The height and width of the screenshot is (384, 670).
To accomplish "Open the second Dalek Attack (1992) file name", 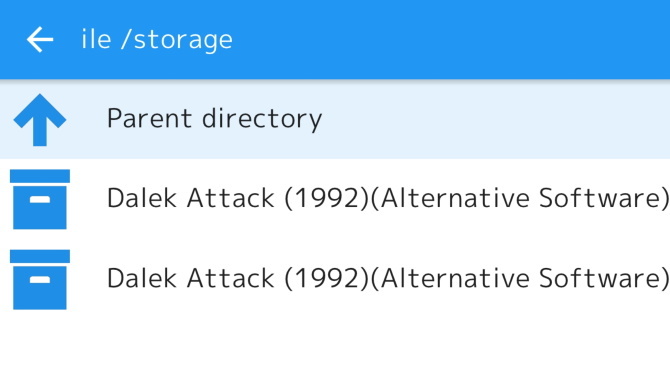I will pyautogui.click(x=388, y=279).
